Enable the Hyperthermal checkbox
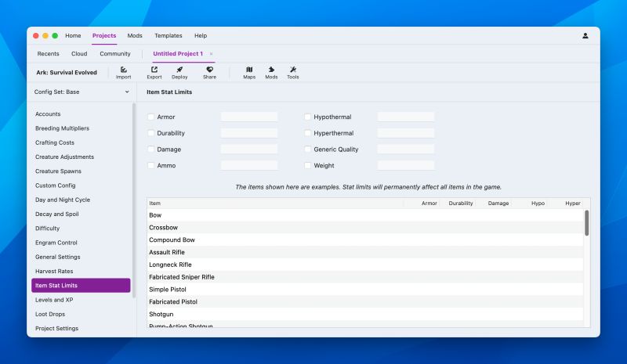Viewport: 627px width, 364px height. (307, 133)
